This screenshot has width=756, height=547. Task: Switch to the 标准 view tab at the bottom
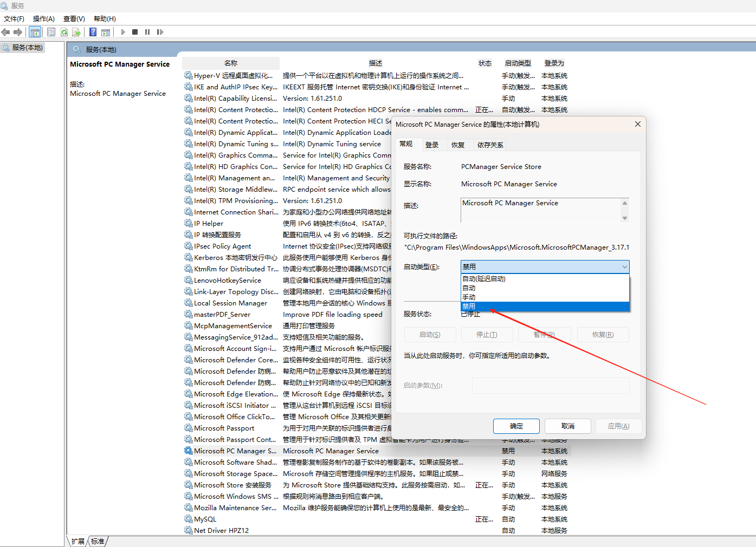[x=98, y=541]
